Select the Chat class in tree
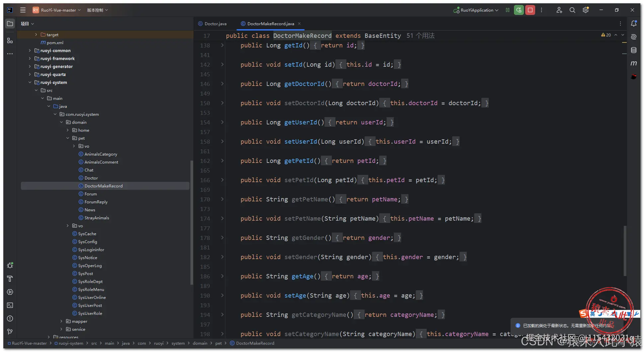This screenshot has height=352, width=644. pyautogui.click(x=89, y=170)
